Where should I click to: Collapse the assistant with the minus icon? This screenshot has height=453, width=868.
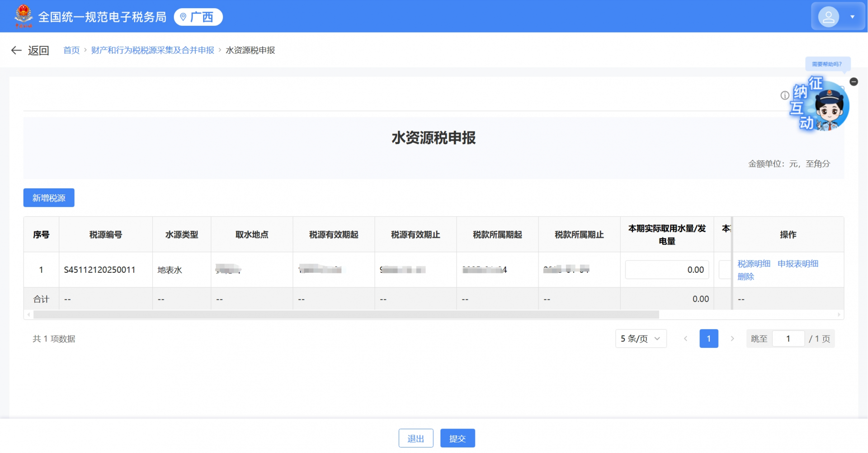(x=854, y=82)
